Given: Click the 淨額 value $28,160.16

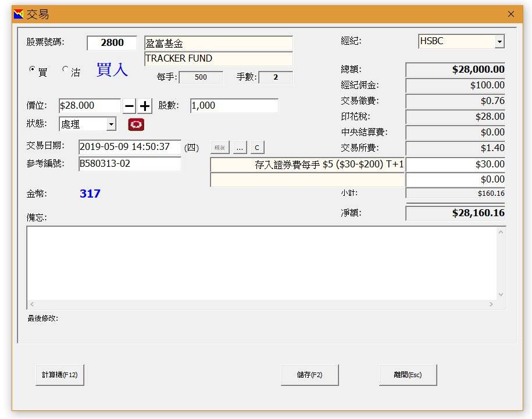Looking at the screenshot, I should 455,213.
